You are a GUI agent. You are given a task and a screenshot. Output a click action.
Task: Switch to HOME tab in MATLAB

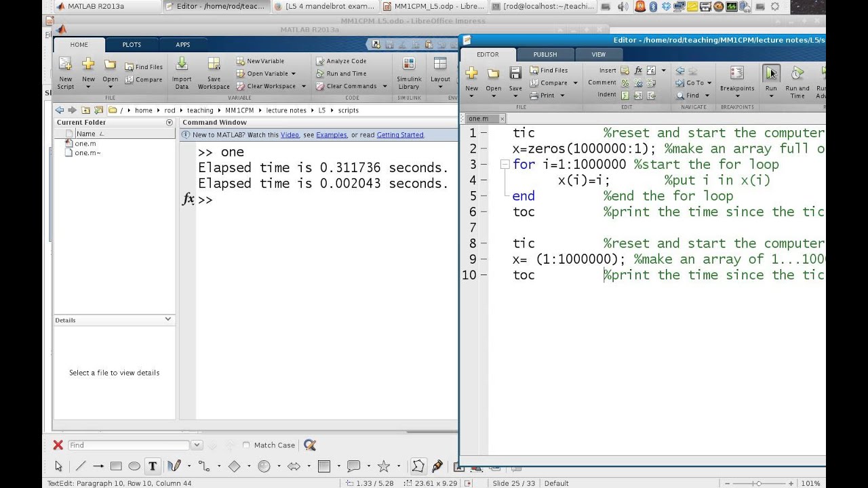point(79,45)
